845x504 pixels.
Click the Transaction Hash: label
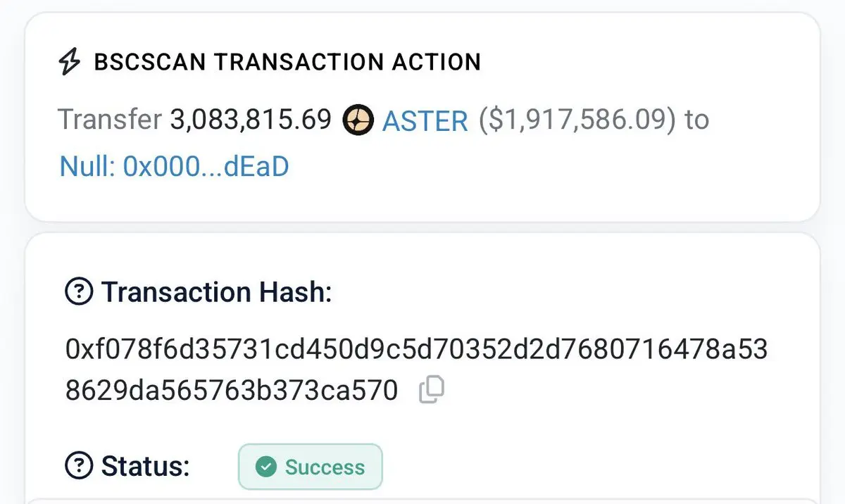(217, 291)
